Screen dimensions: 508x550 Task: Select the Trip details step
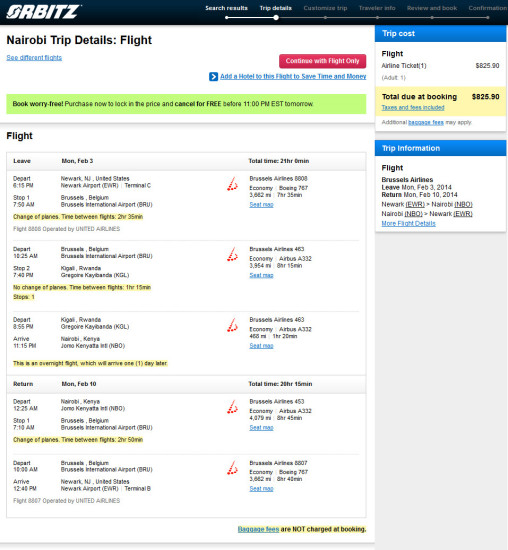(x=276, y=8)
